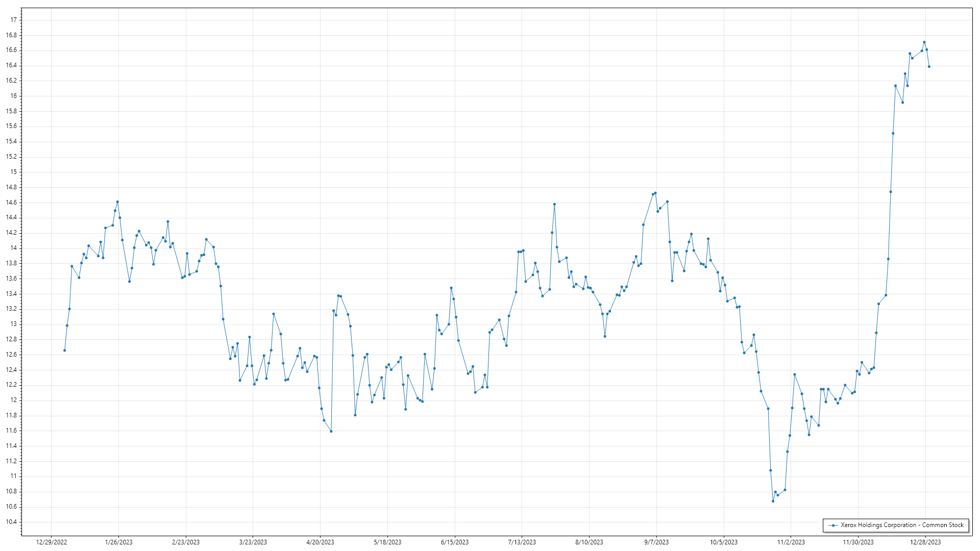Click the 7/13/2023 x-axis date label
Image resolution: width=980 pixels, height=551 pixels.
pyautogui.click(x=522, y=542)
